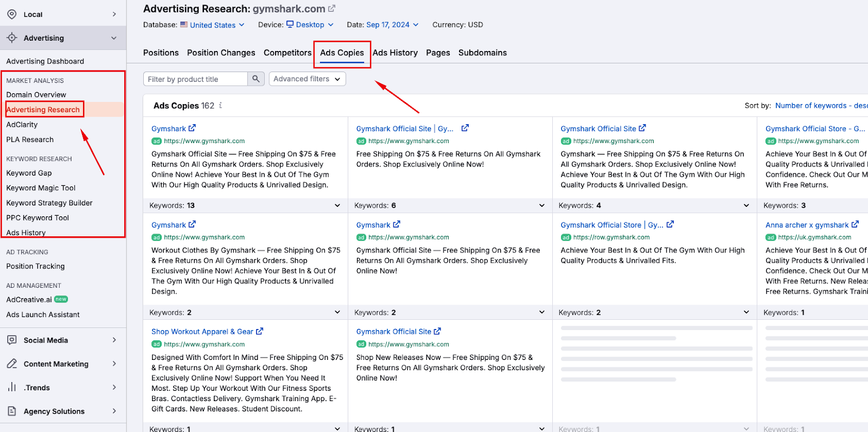The width and height of the screenshot is (868, 432).
Task: Click the .Trends bar chart icon
Action: click(11, 387)
